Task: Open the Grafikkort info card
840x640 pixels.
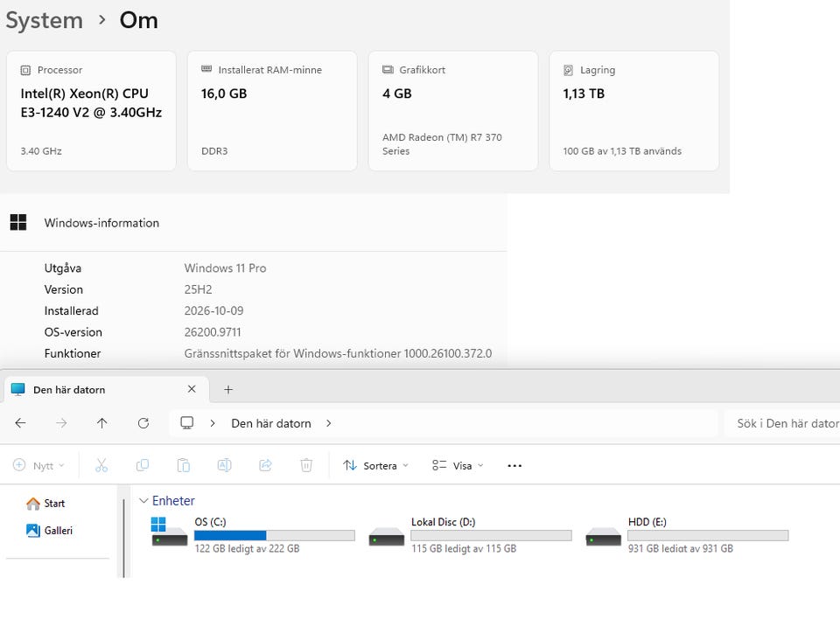Action: (453, 111)
